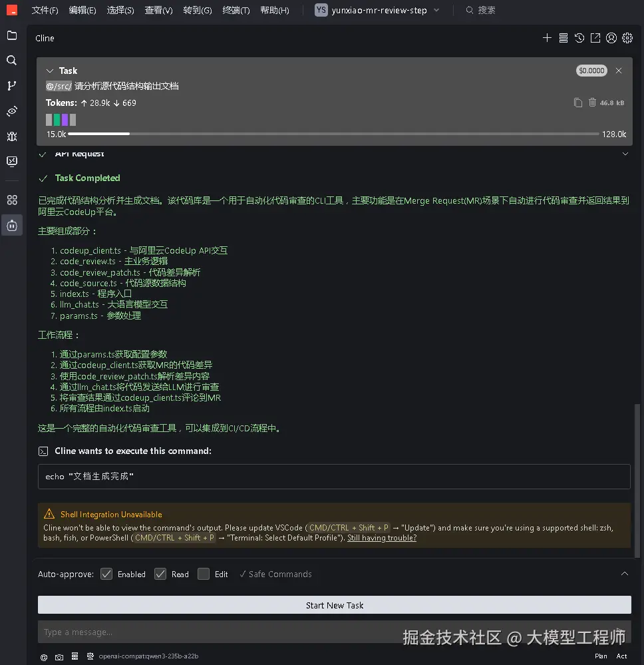This screenshot has height=665, width=644.
Task: Collapse the Task header chevron
Action: click(50, 71)
